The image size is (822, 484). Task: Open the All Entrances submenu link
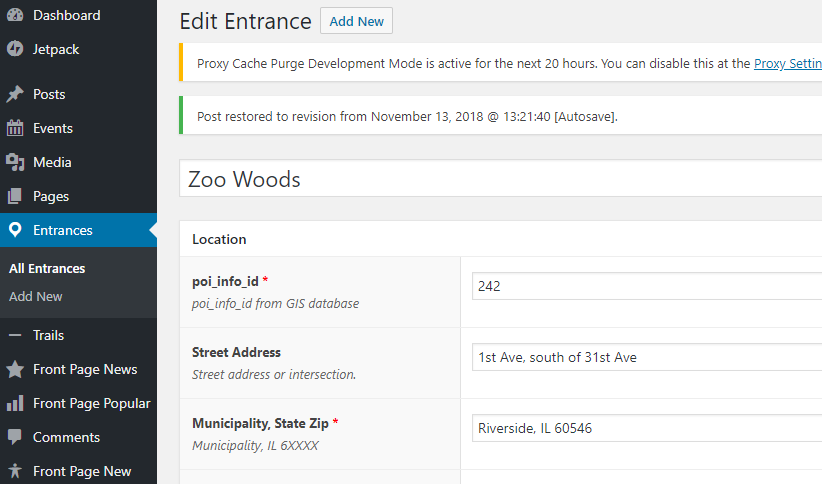click(47, 268)
